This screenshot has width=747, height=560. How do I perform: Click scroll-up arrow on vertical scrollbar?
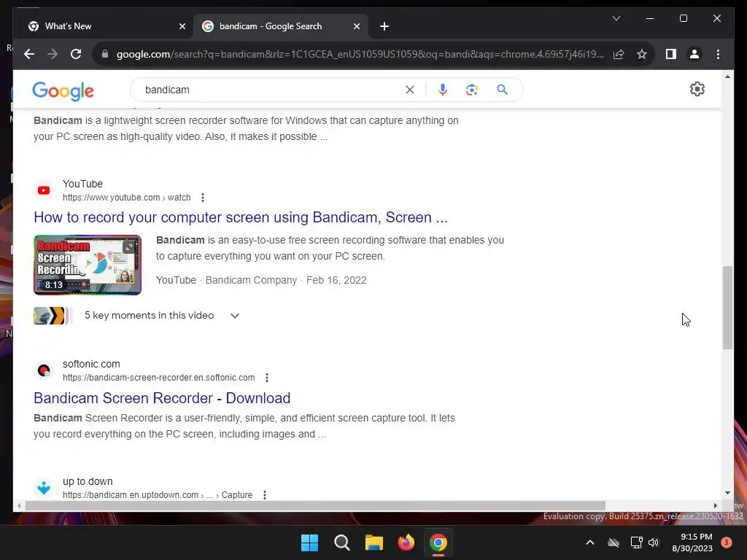click(x=727, y=76)
